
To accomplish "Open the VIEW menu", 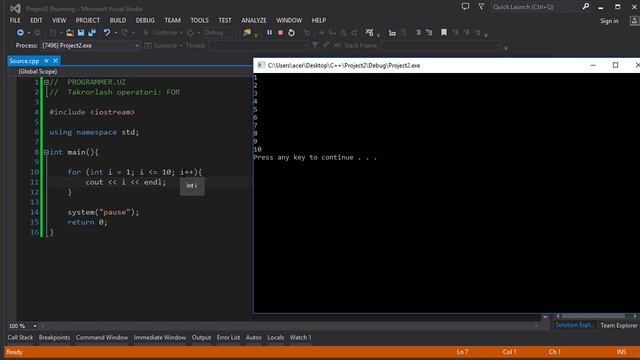I will tap(59, 20).
